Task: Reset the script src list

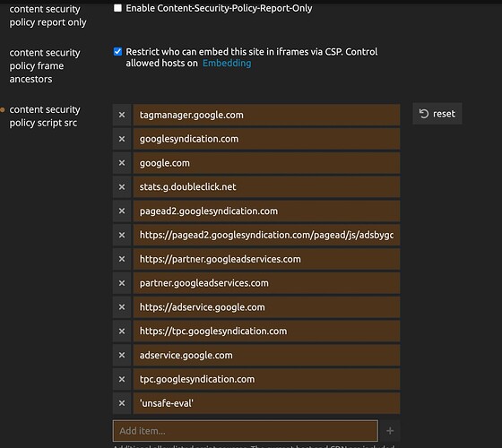Action: tap(437, 114)
